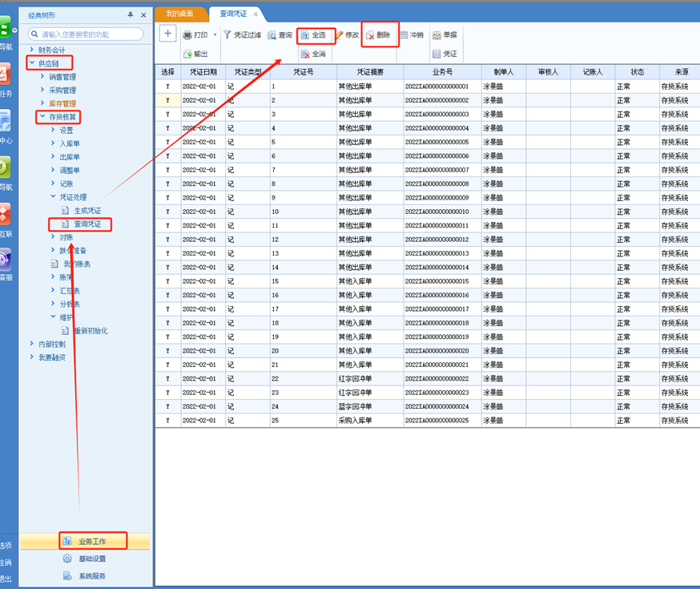Click the 修改 edit button
This screenshot has width=700, height=589.
[347, 34]
